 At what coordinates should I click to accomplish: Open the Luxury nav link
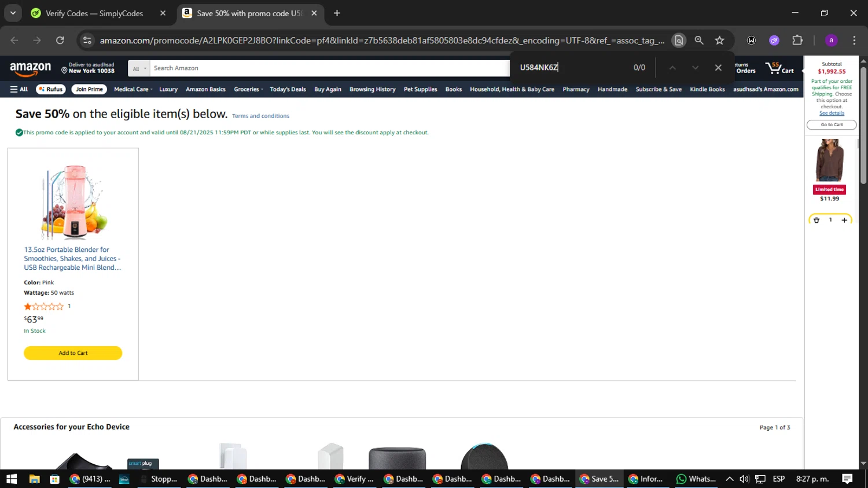pos(168,89)
